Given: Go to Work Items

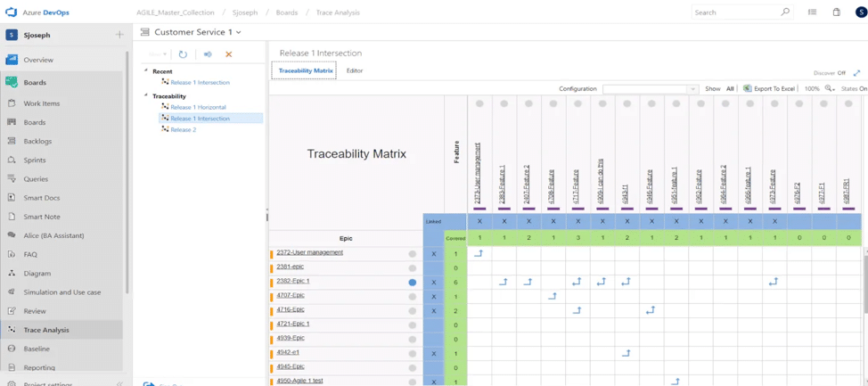Looking at the screenshot, I should pyautogui.click(x=42, y=103).
